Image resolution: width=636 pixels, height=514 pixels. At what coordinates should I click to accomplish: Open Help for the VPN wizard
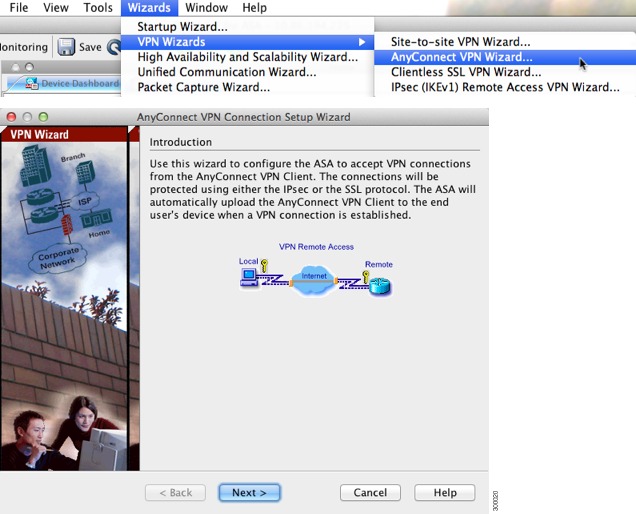(x=445, y=492)
